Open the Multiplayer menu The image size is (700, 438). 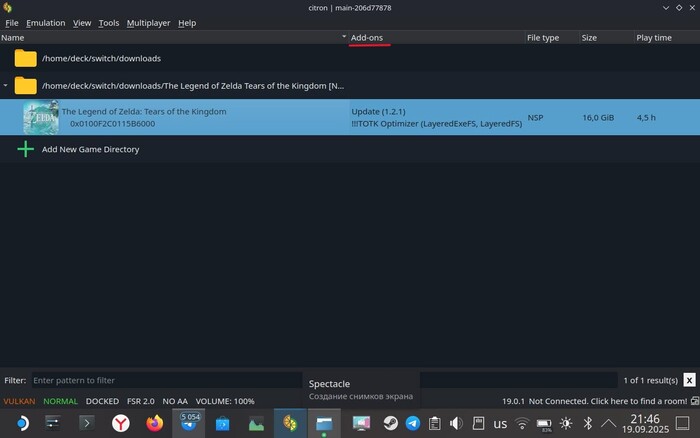(x=148, y=23)
